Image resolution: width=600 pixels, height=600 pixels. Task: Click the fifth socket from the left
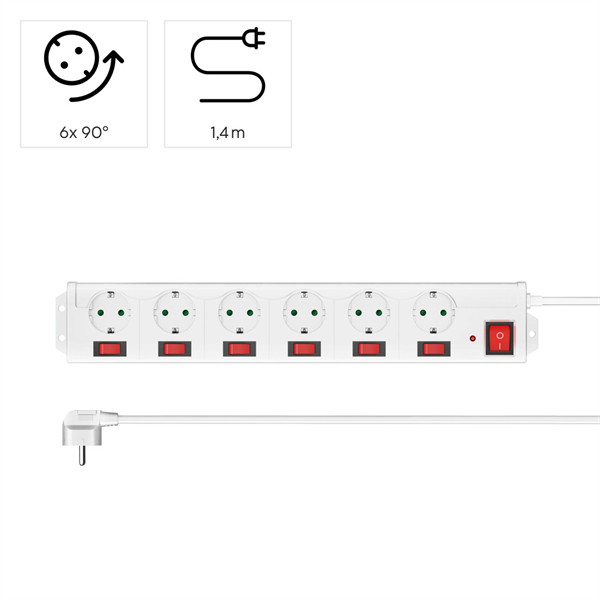pos(369,312)
